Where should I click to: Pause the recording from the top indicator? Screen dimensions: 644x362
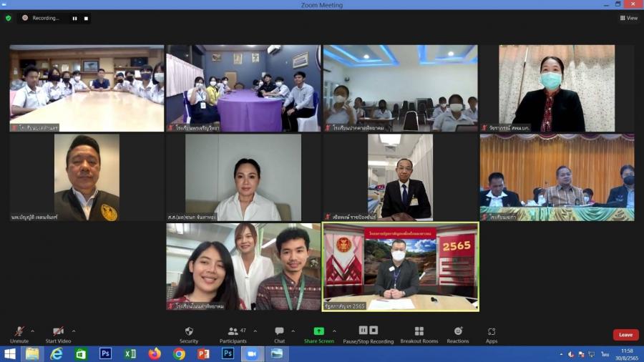tap(74, 18)
